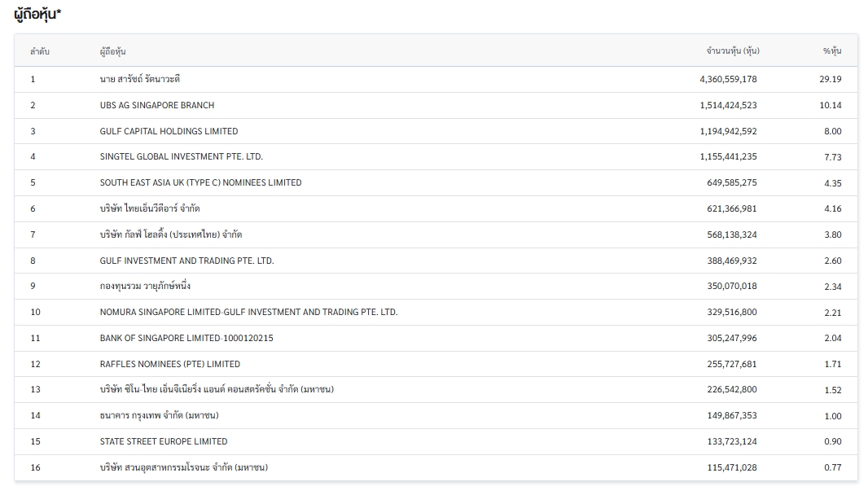868x495 pixels.
Task: Click SINGTEL GLOBAL INVESTMENT PTE. LTD.
Action: pyautogui.click(x=182, y=156)
